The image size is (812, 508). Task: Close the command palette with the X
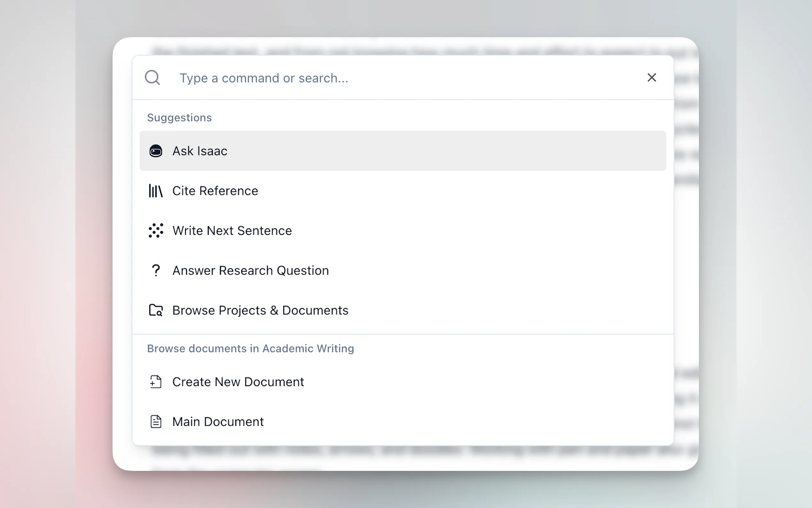pos(652,78)
